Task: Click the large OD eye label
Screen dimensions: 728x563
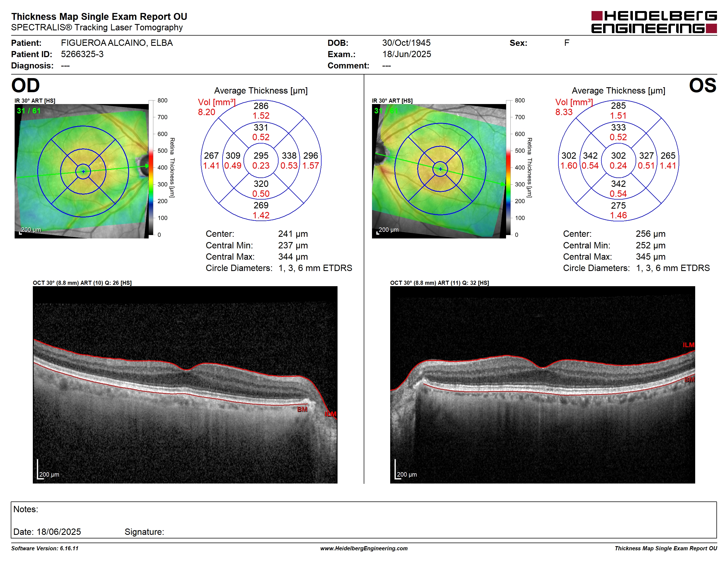Action: pos(25,85)
